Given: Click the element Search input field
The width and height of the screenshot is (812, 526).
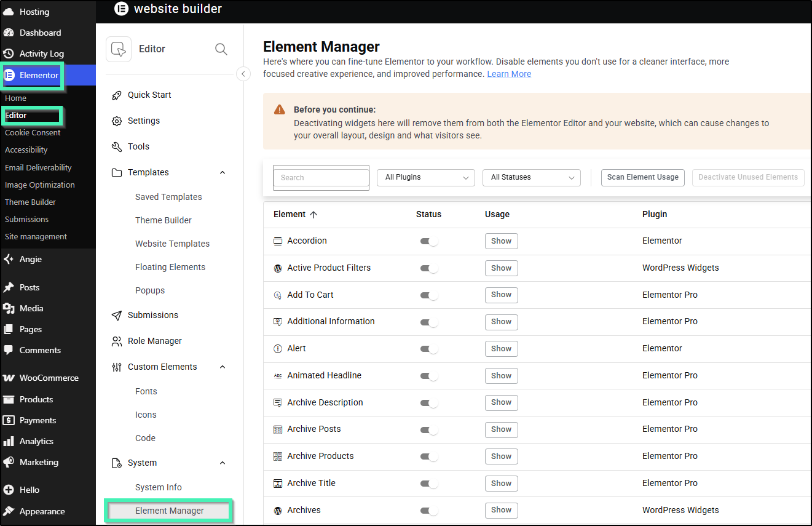Looking at the screenshot, I should click(x=321, y=178).
